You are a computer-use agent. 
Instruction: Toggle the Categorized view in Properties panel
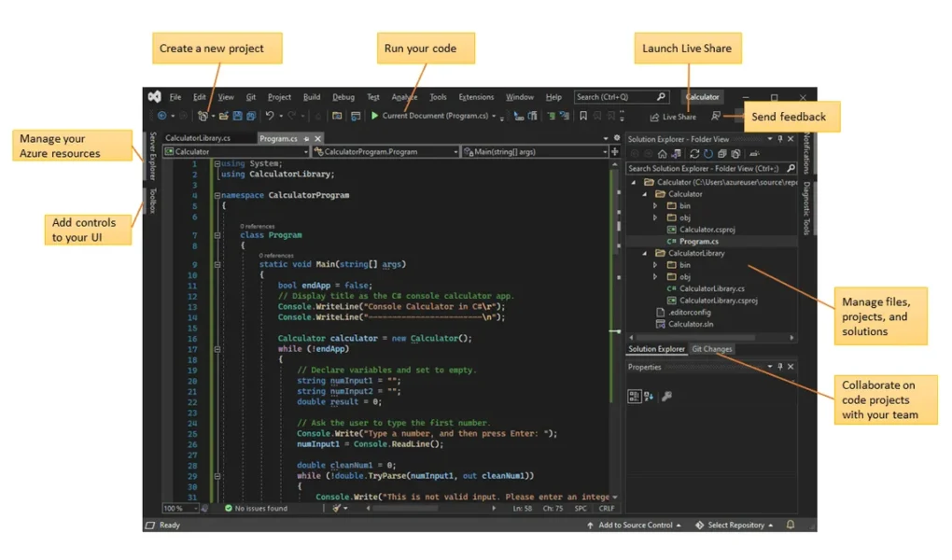[634, 396]
